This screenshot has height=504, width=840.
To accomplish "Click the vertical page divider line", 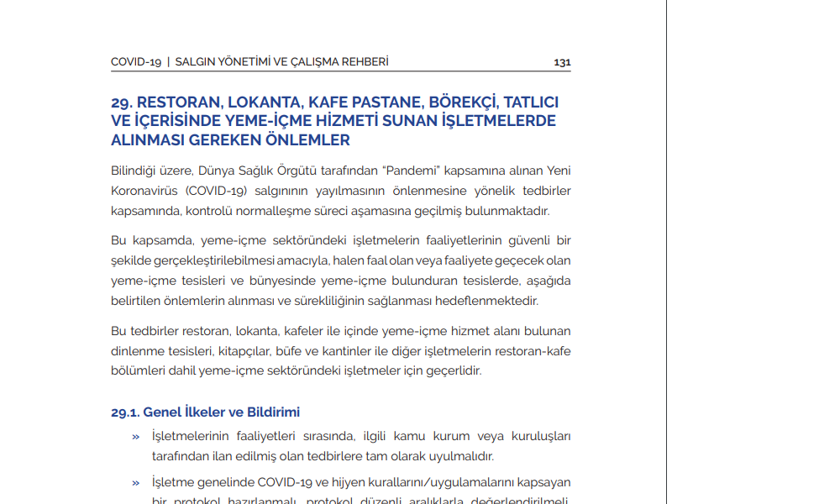I will (666, 252).
